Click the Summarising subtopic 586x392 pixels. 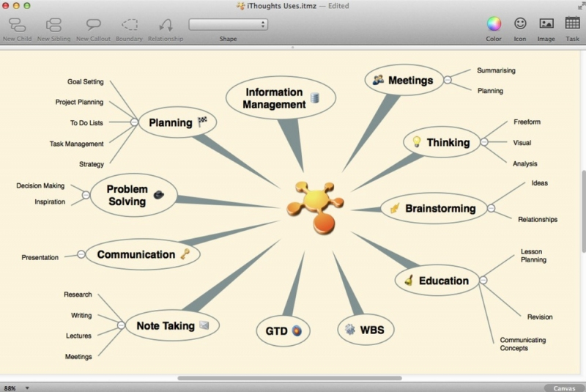click(x=496, y=70)
